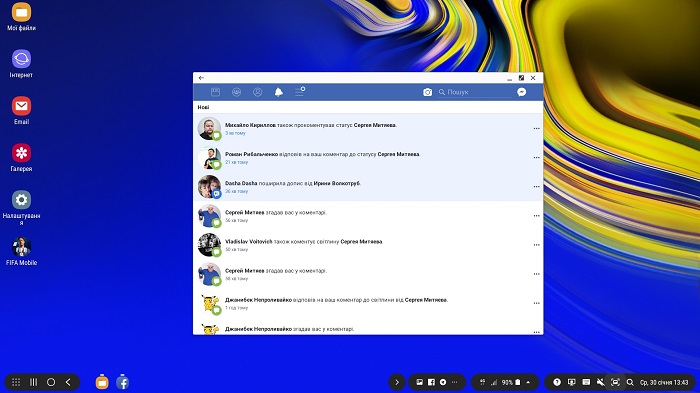Open Інтернет browser desktop icon

21,63
